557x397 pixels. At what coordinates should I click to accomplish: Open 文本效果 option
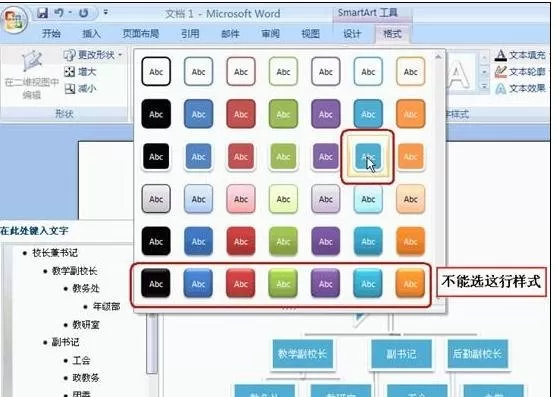tap(520, 88)
